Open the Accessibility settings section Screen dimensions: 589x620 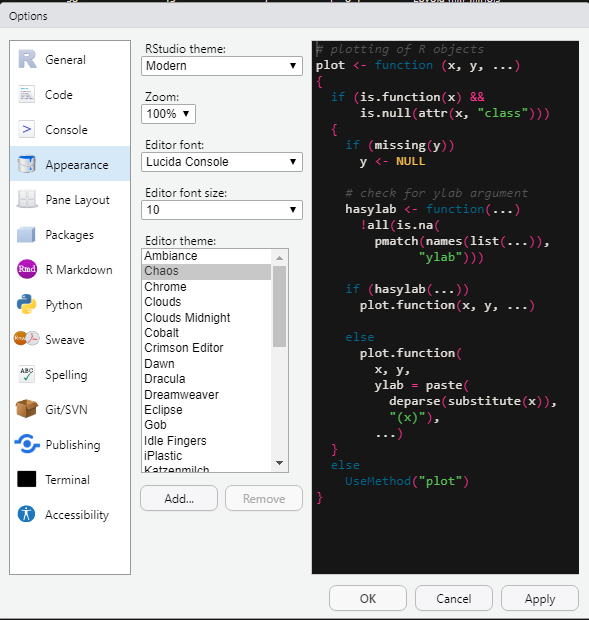tap(70, 514)
